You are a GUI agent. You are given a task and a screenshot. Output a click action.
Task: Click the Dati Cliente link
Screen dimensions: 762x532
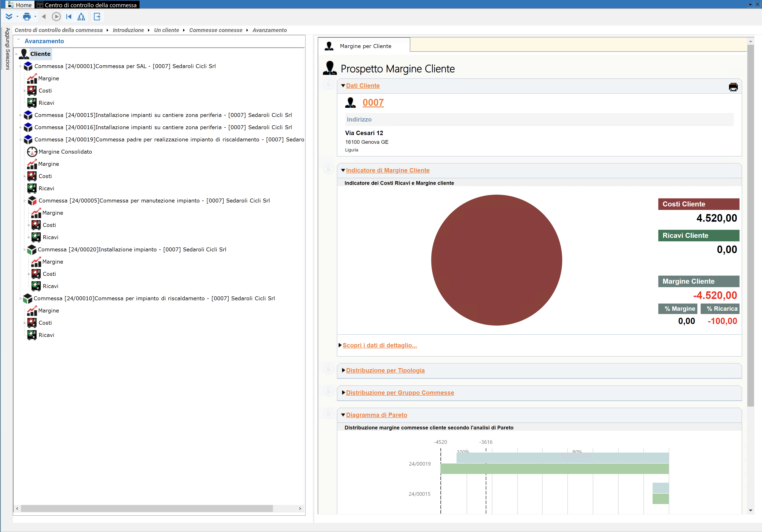point(363,86)
